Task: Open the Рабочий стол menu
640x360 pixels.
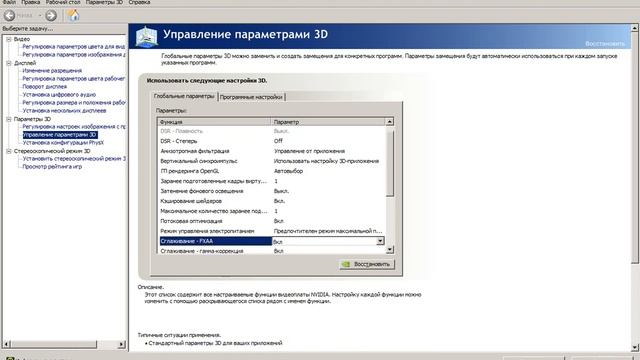Action: point(63,2)
